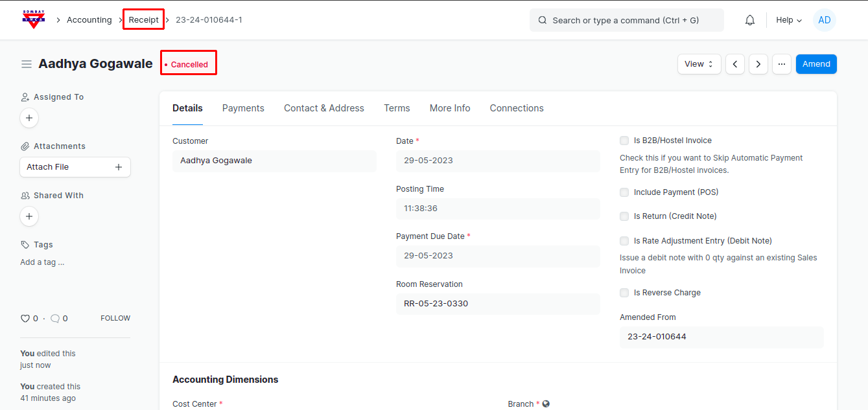This screenshot has width=868, height=410.
Task: Open the notifications bell
Action: [750, 20]
